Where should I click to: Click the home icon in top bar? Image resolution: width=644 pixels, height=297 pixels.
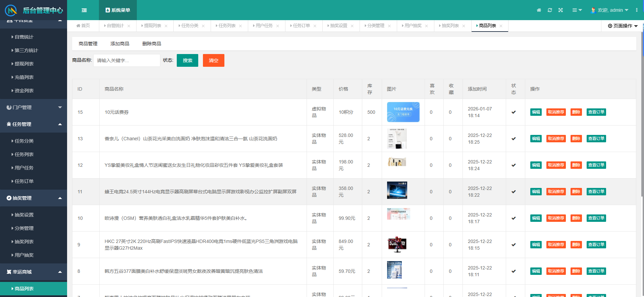[539, 10]
